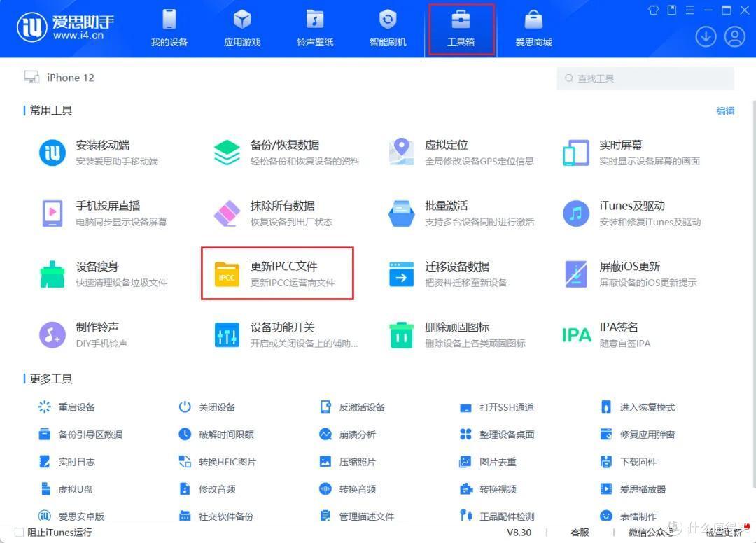Open the 应用游戏 tab

(242, 29)
